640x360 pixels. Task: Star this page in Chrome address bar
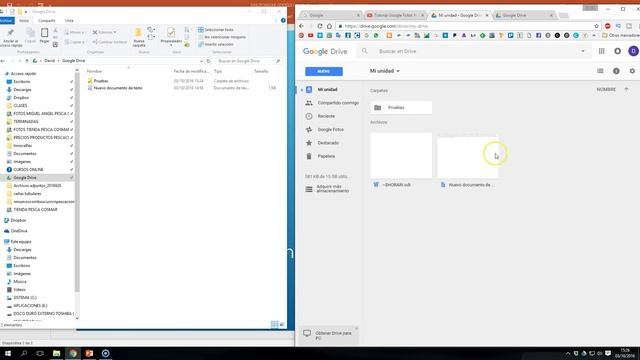point(596,26)
